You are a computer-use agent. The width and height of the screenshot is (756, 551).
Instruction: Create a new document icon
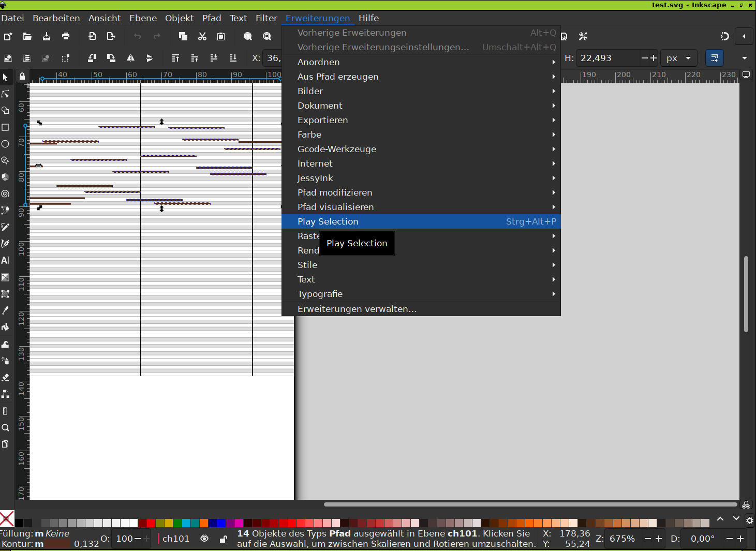(x=8, y=36)
